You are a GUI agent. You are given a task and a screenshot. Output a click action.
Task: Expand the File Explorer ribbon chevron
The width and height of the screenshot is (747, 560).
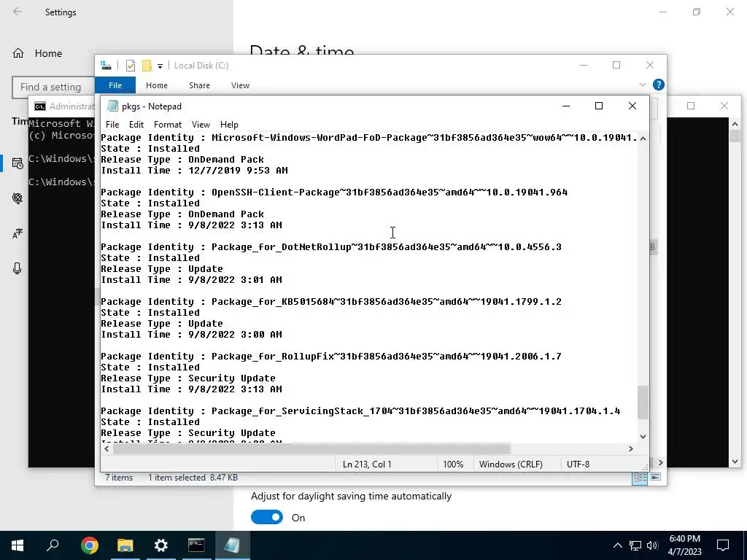pos(642,85)
